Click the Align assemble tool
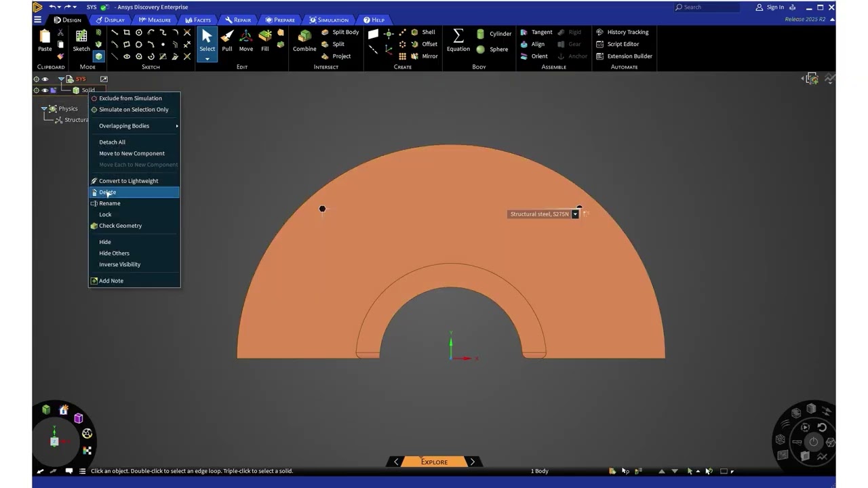This screenshot has width=868, height=488. click(532, 44)
